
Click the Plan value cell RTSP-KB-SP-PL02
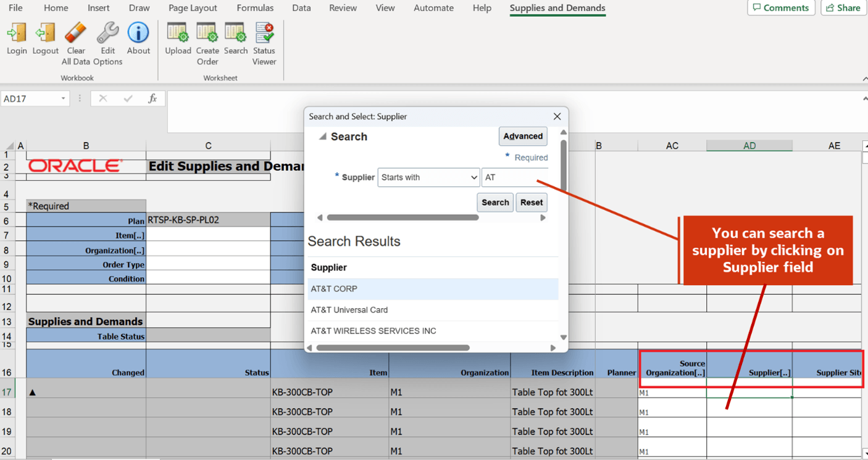208,220
